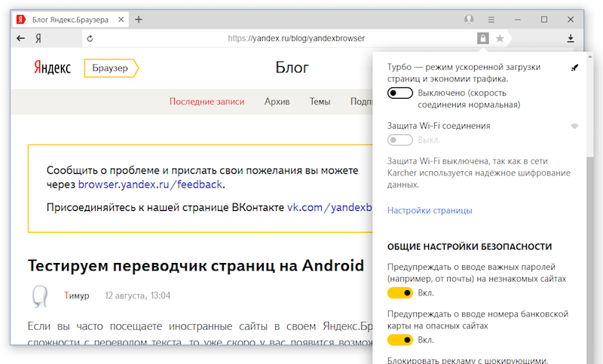Open browser.yandex.ru/feedback link
This screenshot has width=603, height=364.
pos(150,185)
